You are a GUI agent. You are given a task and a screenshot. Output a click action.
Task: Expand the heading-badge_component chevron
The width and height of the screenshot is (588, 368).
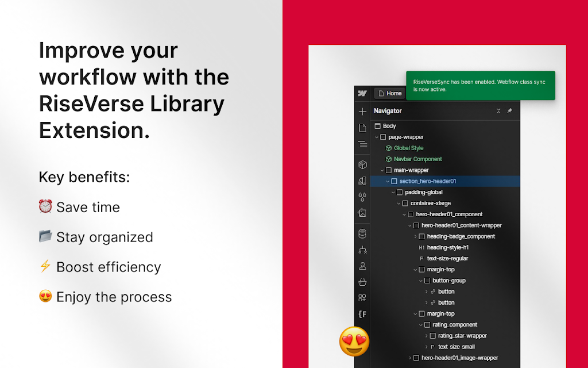tap(415, 236)
